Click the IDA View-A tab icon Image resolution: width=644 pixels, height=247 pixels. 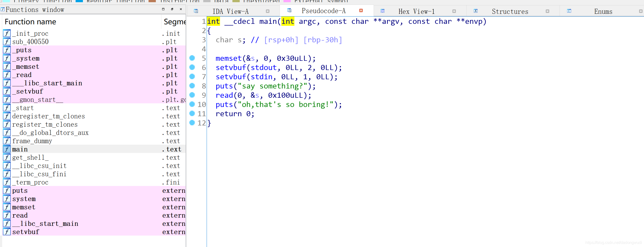coord(196,11)
